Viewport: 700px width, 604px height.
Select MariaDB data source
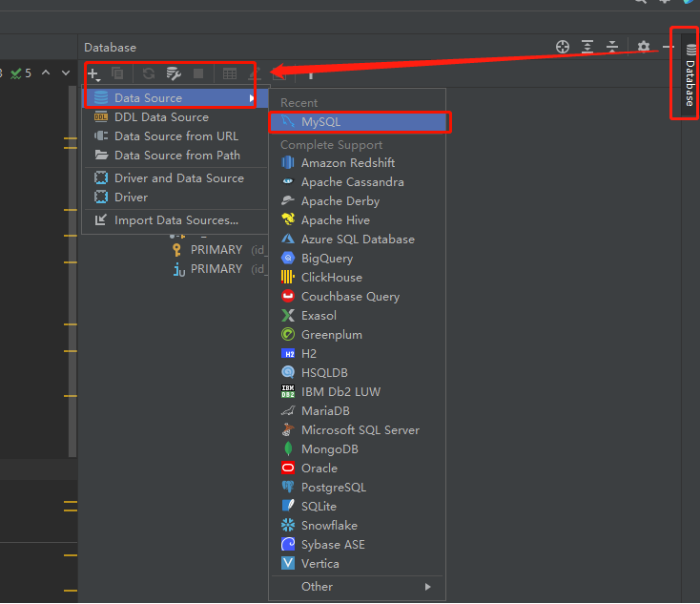[x=357, y=411]
